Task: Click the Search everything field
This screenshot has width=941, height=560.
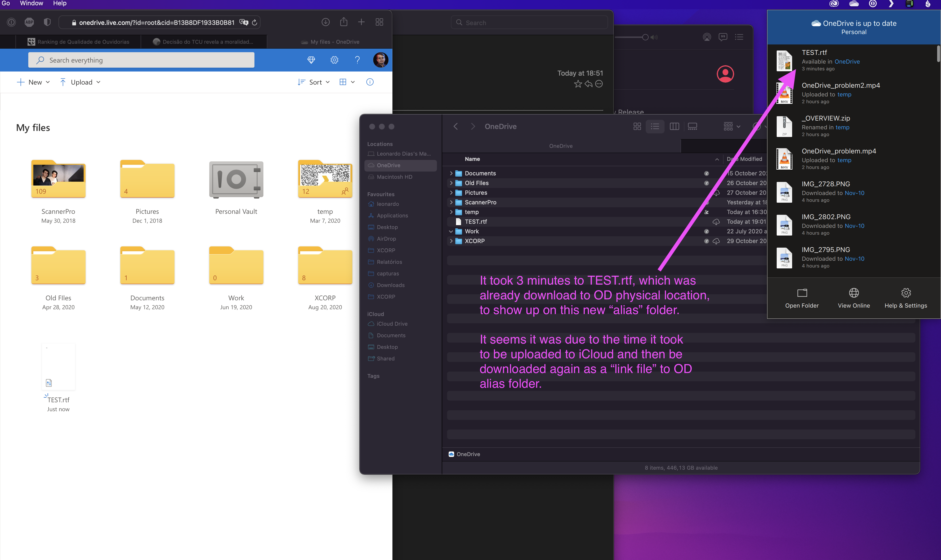Action: tap(141, 60)
